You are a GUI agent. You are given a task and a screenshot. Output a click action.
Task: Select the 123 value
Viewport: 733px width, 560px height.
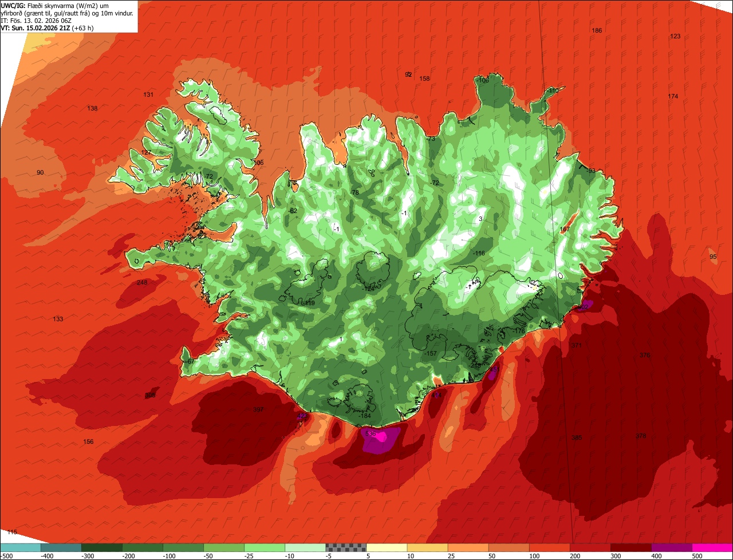click(x=675, y=36)
